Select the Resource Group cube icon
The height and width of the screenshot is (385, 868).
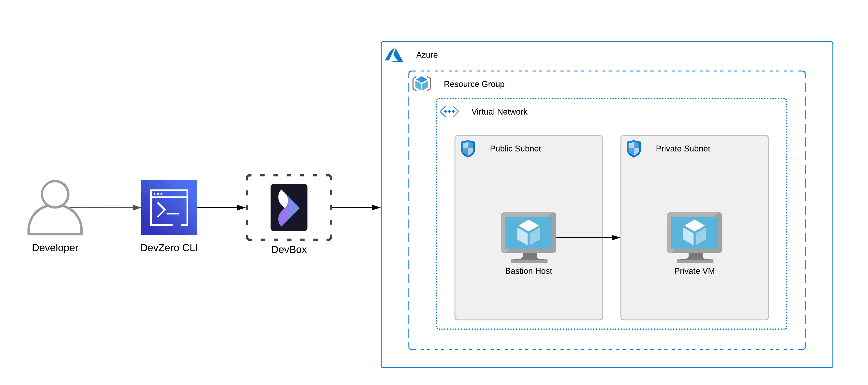(422, 83)
